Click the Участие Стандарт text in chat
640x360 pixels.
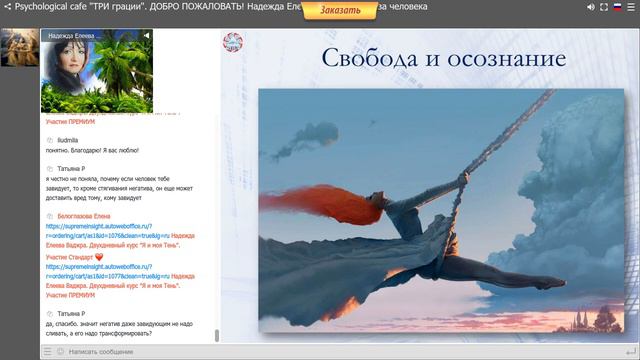coord(69,257)
